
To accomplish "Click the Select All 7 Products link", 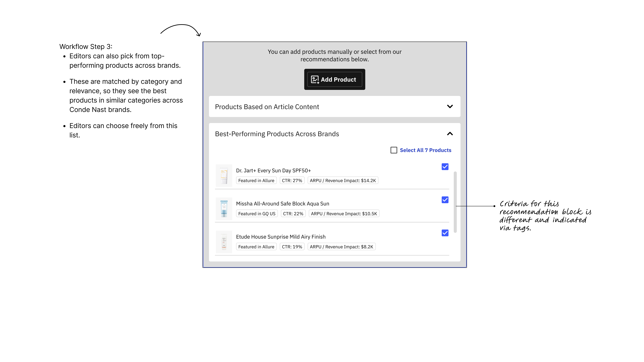I will click(x=425, y=150).
